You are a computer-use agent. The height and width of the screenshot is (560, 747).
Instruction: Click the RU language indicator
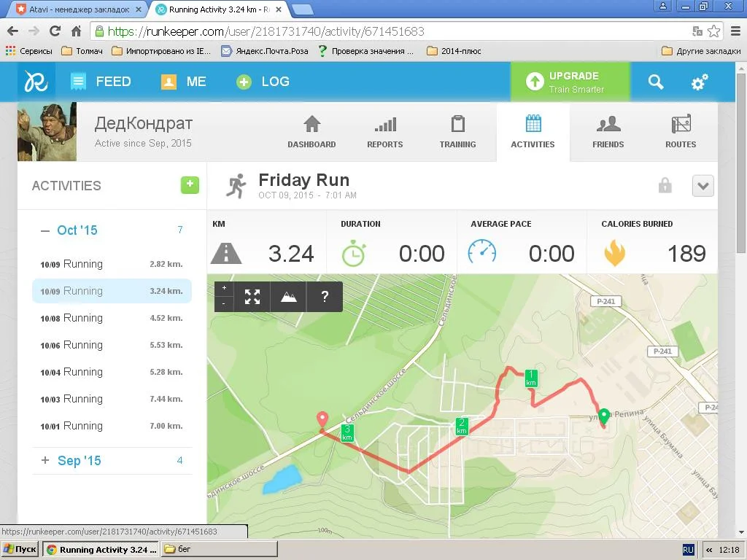[689, 550]
